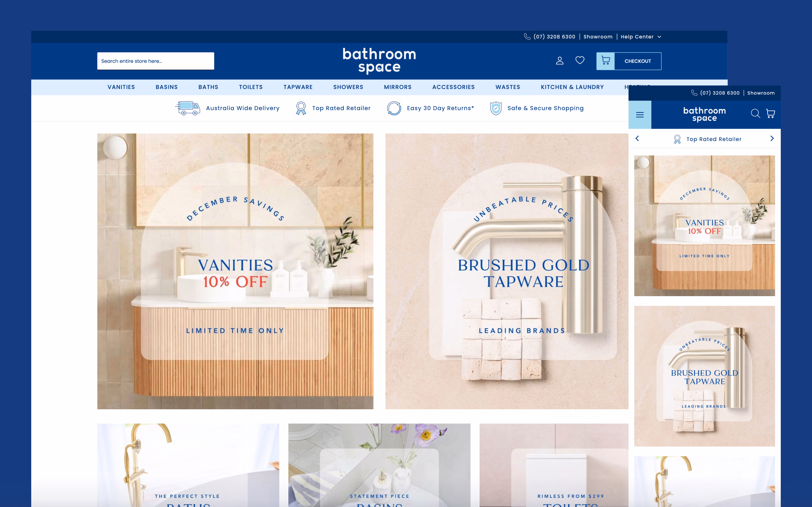Viewport: 812px width, 507px height.
Task: Click the desktop phone number link
Action: pos(554,37)
